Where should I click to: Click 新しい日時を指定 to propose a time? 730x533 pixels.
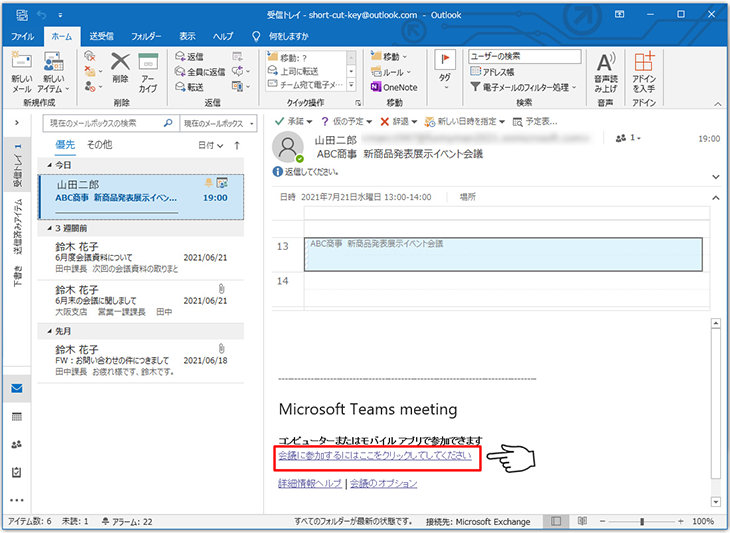click(x=464, y=121)
